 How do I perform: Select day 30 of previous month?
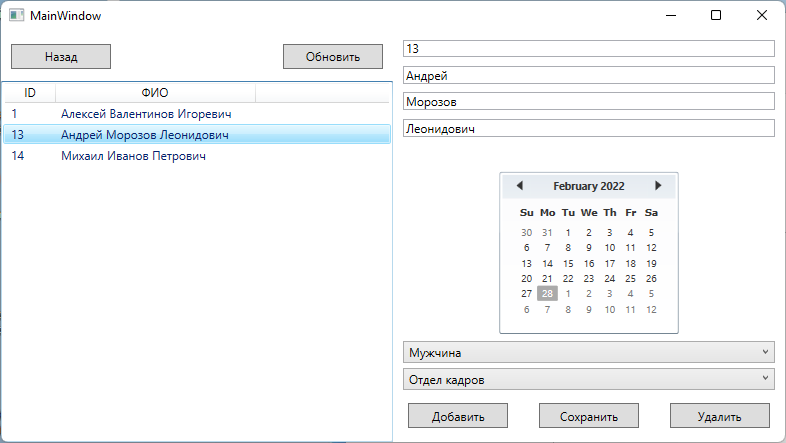click(526, 233)
